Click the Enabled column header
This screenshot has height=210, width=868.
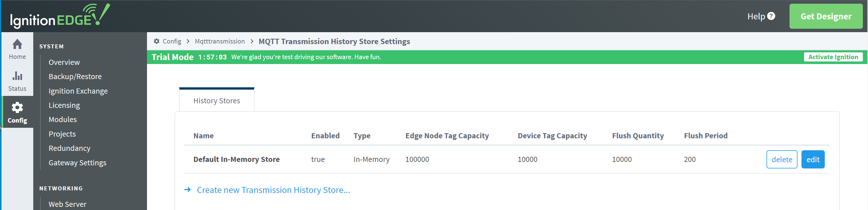point(325,135)
